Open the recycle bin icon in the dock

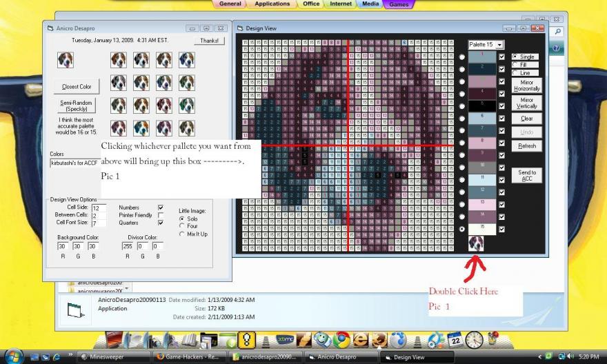click(x=494, y=338)
